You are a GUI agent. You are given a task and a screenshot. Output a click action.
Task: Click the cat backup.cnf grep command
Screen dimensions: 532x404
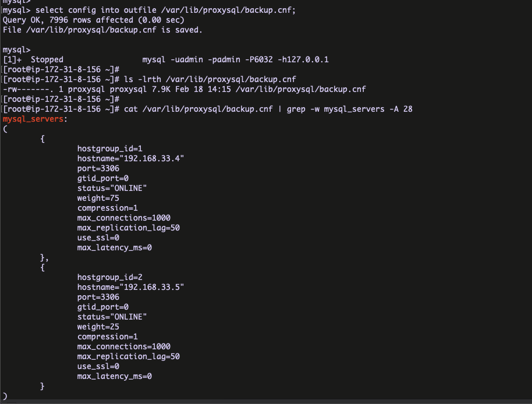click(x=268, y=109)
